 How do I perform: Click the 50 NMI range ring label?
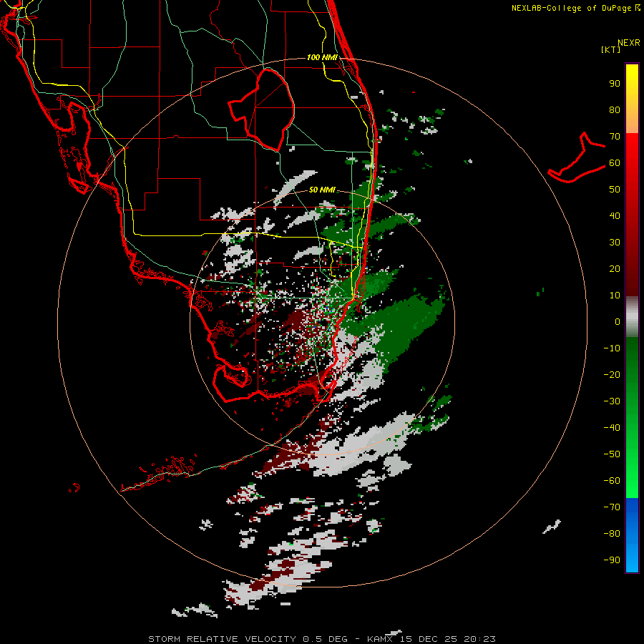(322, 190)
